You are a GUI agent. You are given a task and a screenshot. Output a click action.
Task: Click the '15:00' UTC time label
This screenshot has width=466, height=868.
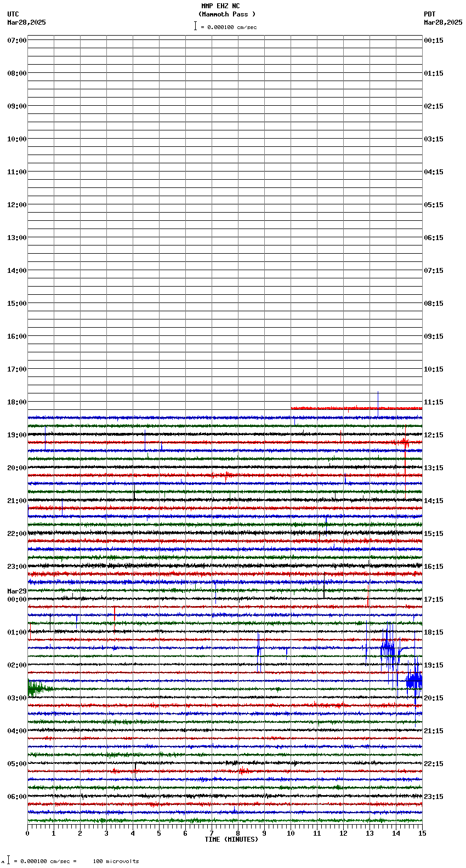(x=17, y=304)
